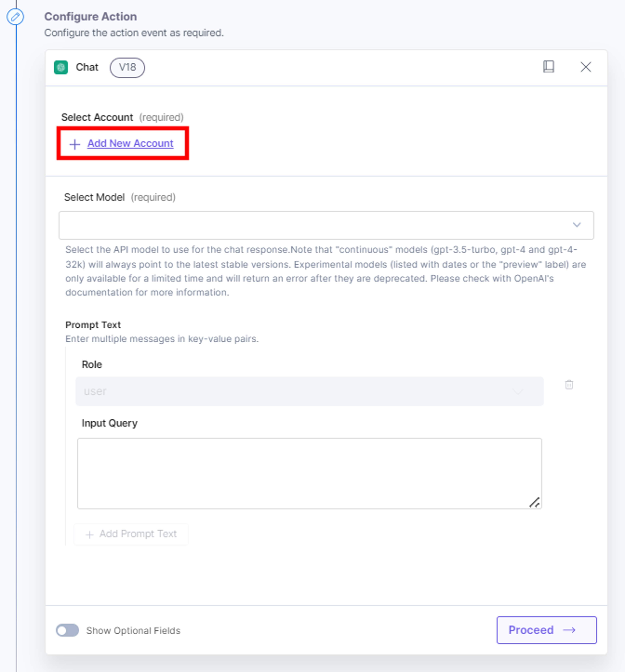Click the plus icon beside Add New Account

pyautogui.click(x=75, y=144)
